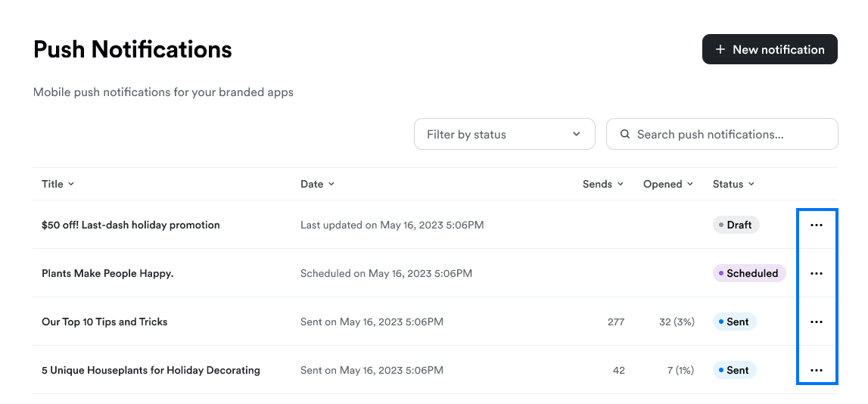The image size is (868, 404).
Task: Click the magnifier icon in the search box
Action: click(x=625, y=134)
